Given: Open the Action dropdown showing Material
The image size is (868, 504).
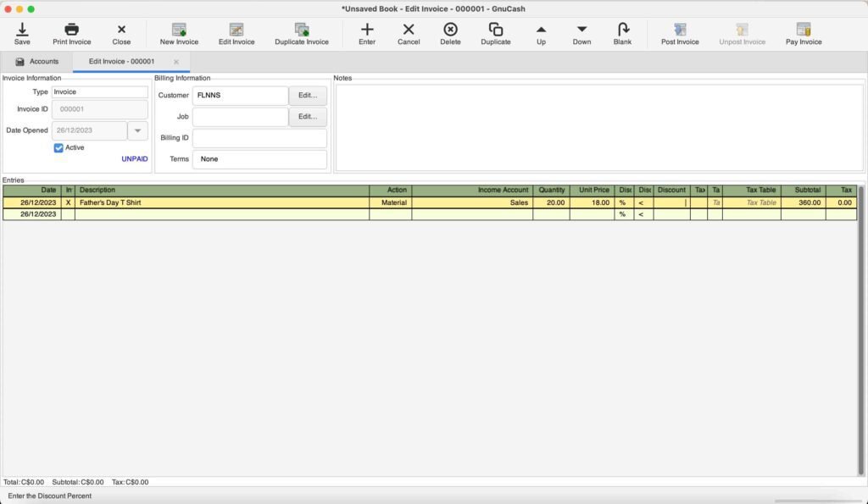Looking at the screenshot, I should tap(391, 202).
